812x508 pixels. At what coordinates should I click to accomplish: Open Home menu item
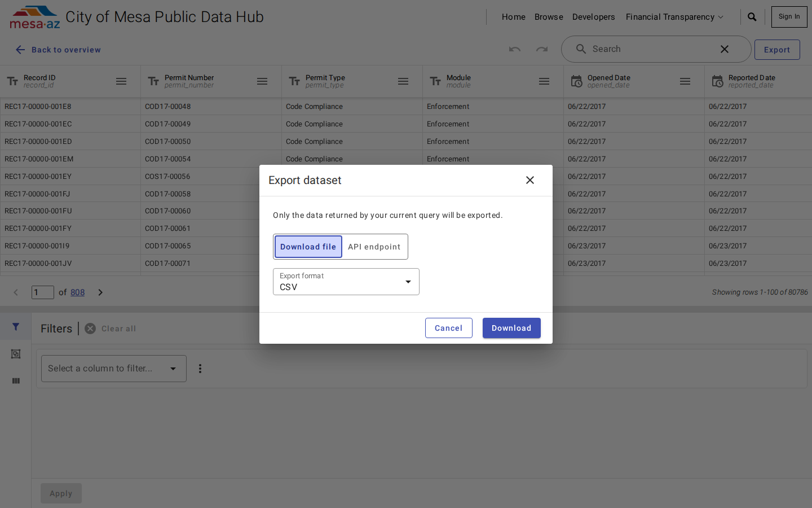click(514, 17)
